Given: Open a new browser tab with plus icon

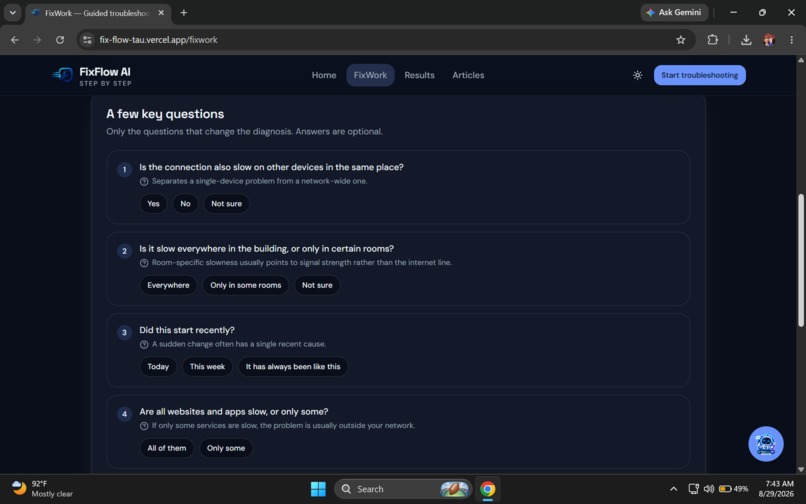Looking at the screenshot, I should coord(184,12).
